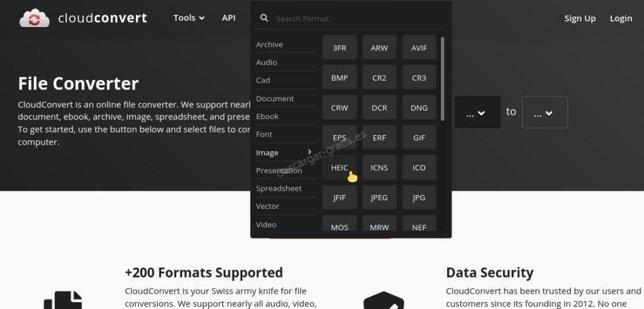
Task: Click the format list scrollbar
Action: 443,79
